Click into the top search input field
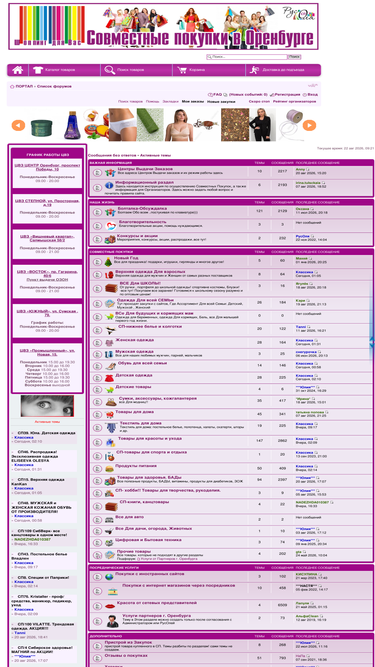Screen dimensions: 375x667 tap(247, 57)
